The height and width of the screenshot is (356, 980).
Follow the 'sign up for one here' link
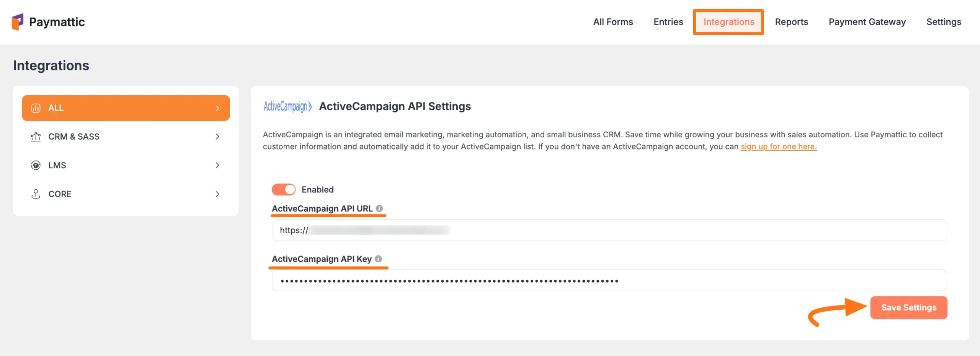[x=778, y=146]
